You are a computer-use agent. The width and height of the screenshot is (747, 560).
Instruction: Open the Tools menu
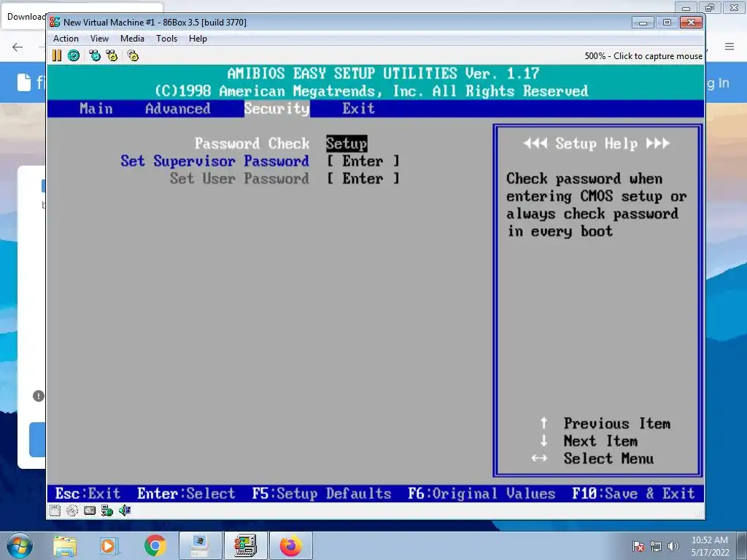pyautogui.click(x=166, y=39)
